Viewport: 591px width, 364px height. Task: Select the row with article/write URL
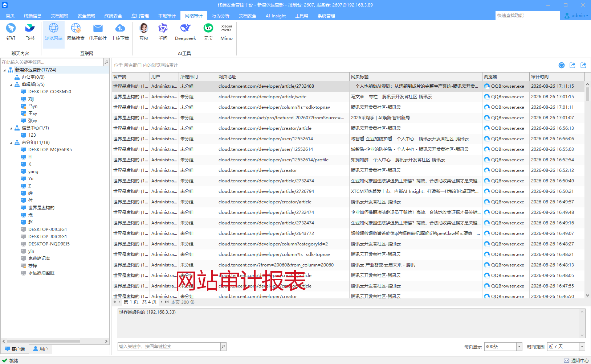pos(348,97)
